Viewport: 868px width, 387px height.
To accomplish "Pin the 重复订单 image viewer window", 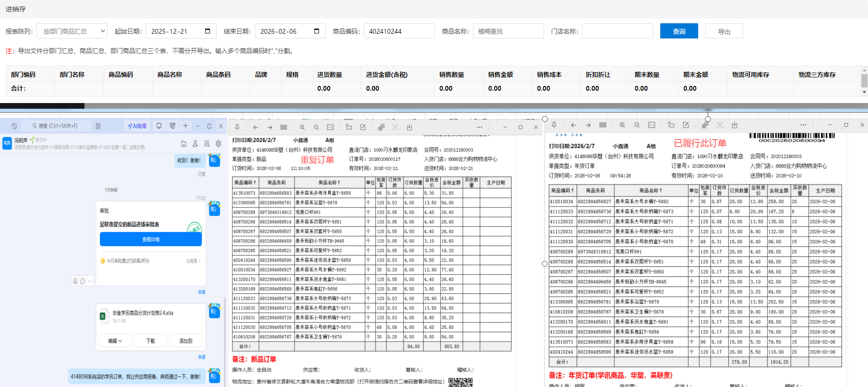I will tap(237, 127).
